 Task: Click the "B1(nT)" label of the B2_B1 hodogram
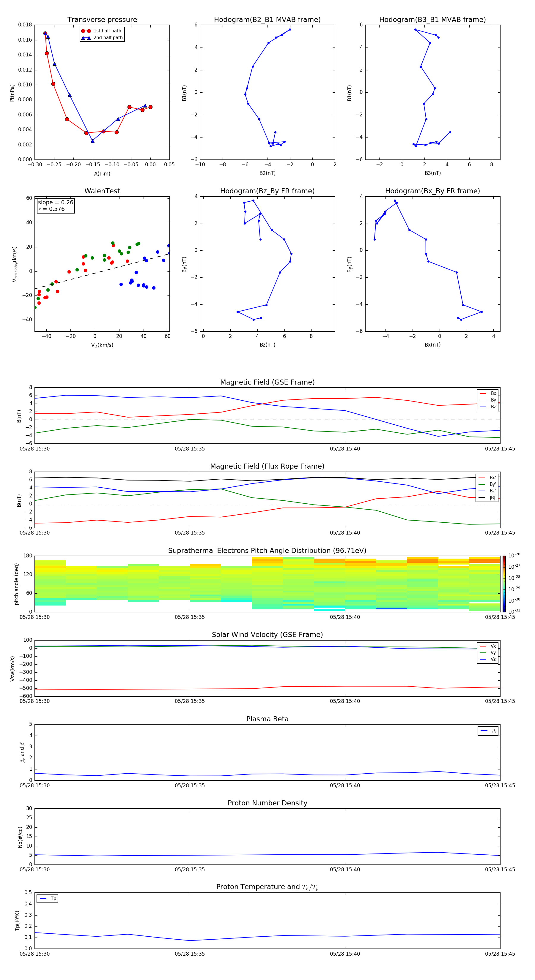click(184, 93)
